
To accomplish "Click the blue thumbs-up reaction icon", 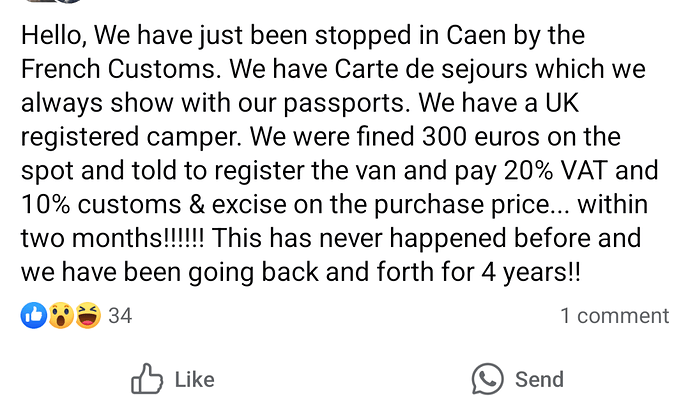I will [x=34, y=316].
